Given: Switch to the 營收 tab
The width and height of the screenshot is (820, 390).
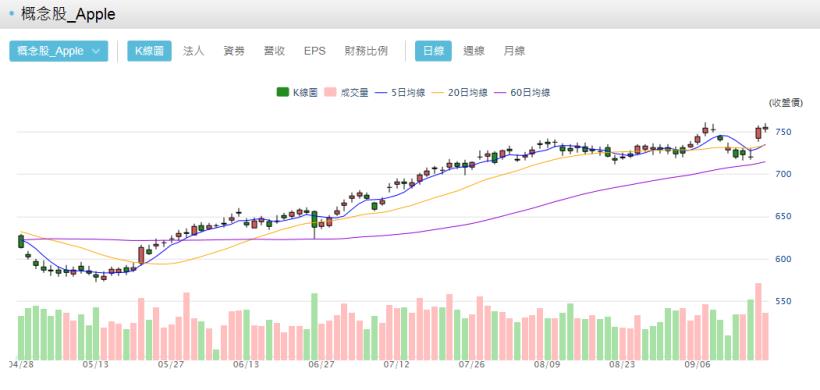Looking at the screenshot, I should 274,51.
